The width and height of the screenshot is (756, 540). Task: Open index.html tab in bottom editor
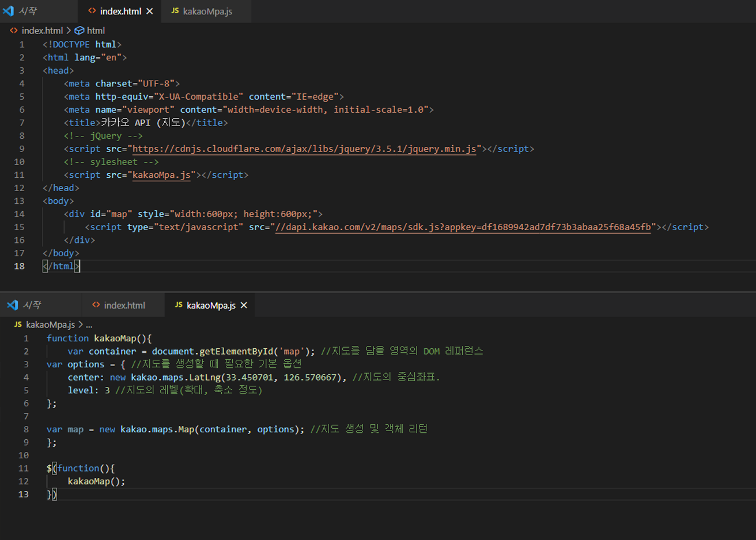coord(124,305)
